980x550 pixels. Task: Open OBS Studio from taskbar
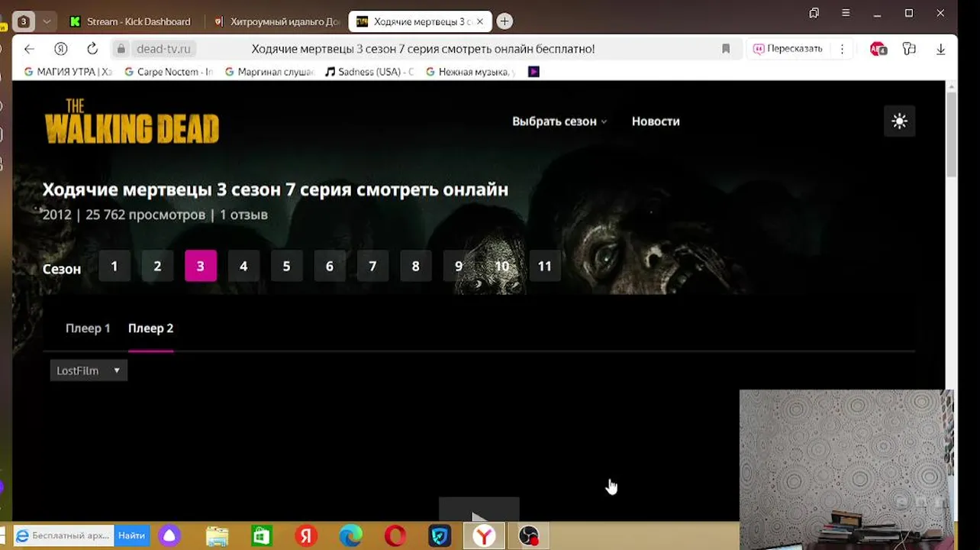pyautogui.click(x=529, y=536)
